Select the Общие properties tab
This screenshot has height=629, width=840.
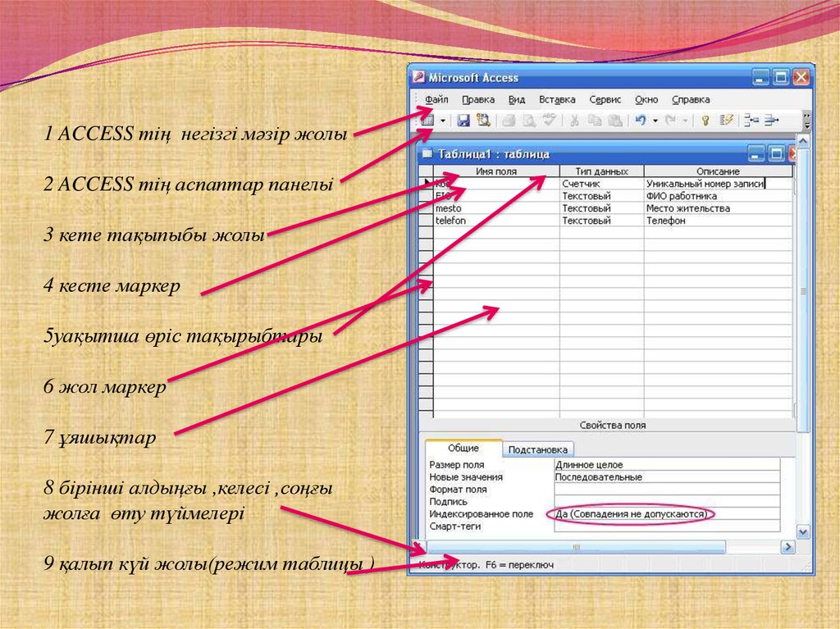[463, 449]
